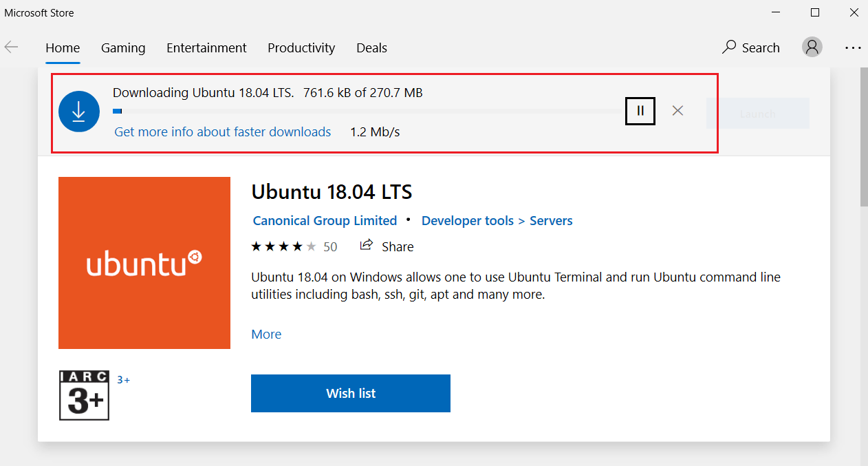This screenshot has width=868, height=466.
Task: Open the 3+ age rating link
Action: point(124,379)
